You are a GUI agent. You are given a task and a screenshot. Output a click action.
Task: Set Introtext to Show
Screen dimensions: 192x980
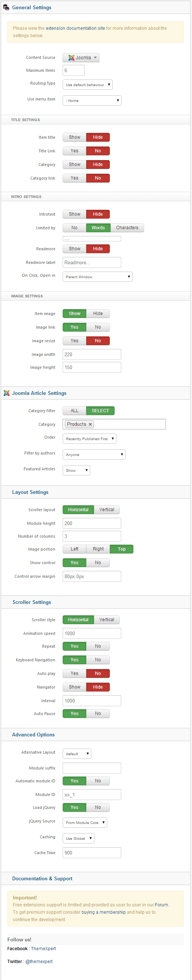click(x=75, y=214)
